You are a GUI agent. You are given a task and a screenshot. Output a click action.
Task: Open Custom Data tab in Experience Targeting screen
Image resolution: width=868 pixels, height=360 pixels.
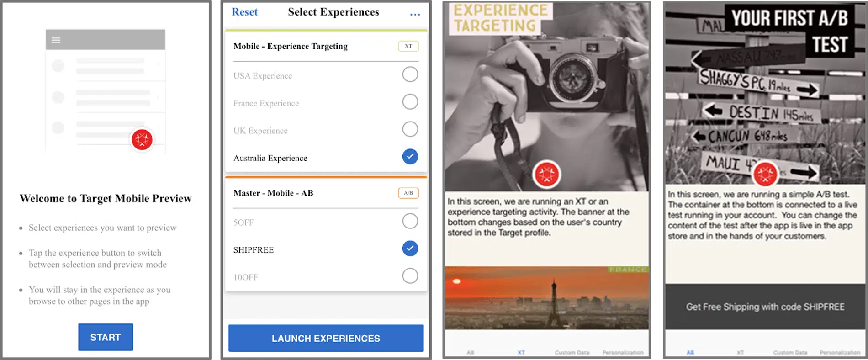[572, 352]
